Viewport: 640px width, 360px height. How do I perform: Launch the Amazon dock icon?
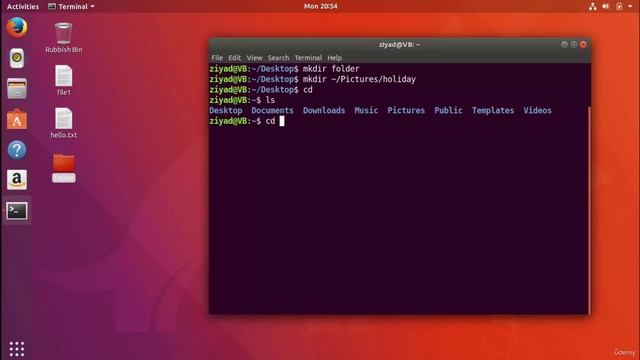tap(17, 180)
